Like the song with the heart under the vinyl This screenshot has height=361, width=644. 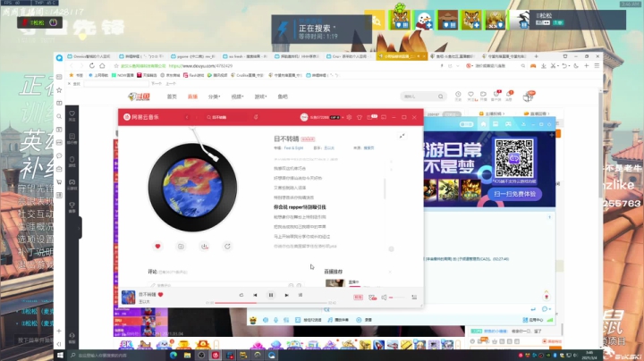click(157, 246)
